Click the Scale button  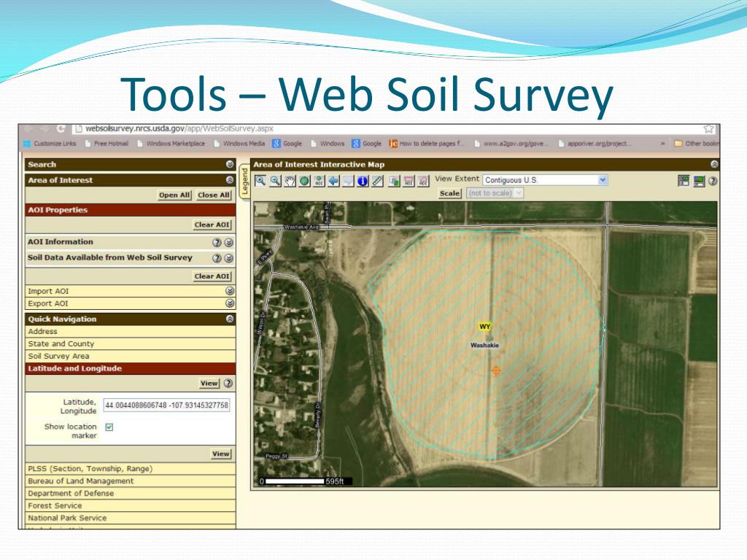point(449,193)
